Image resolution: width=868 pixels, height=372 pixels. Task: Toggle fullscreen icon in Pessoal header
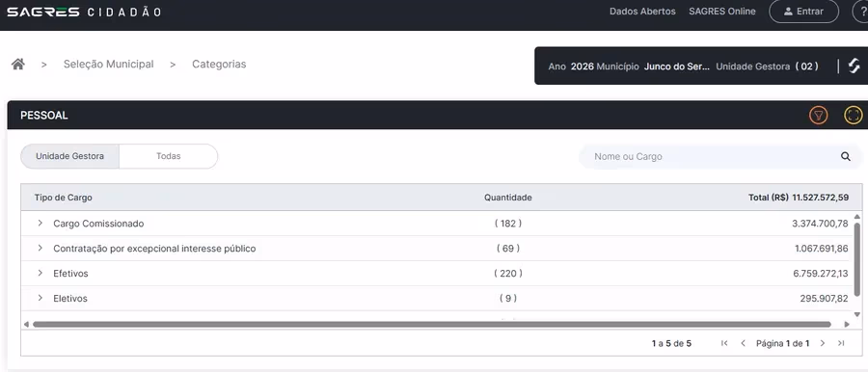(854, 115)
